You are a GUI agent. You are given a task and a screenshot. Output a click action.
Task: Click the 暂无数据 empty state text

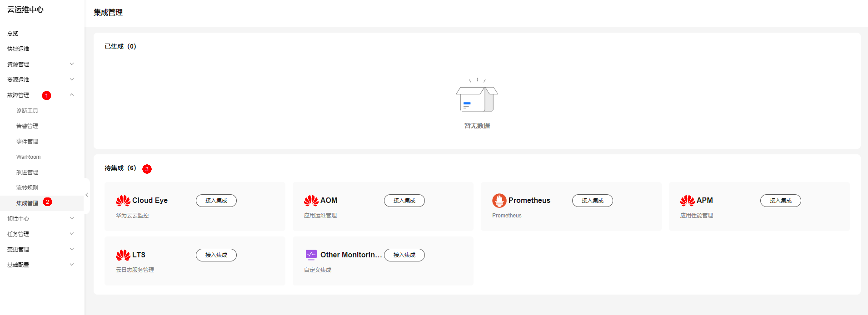pos(477,126)
